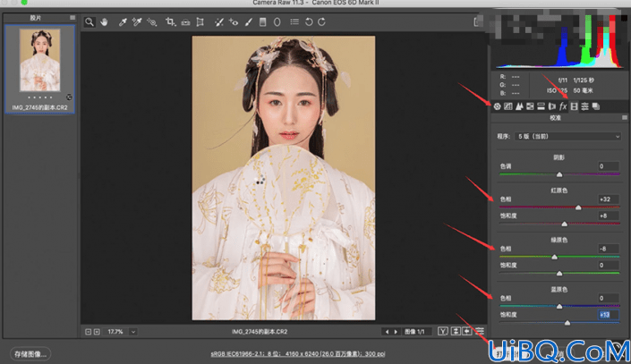Open the Snapshots panel tab
The height and width of the screenshot is (364, 631).
pos(596,106)
